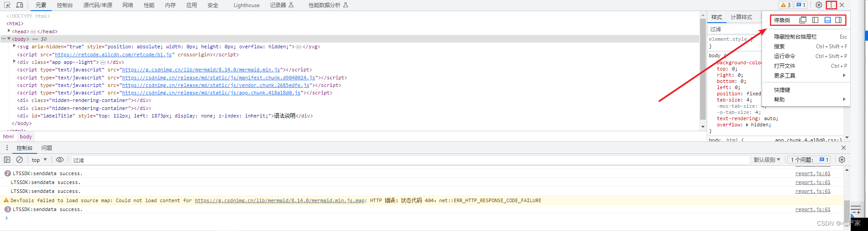The width and height of the screenshot is (868, 231).
Task: Click the customize DevTools three-dot menu
Action: coord(831,5)
